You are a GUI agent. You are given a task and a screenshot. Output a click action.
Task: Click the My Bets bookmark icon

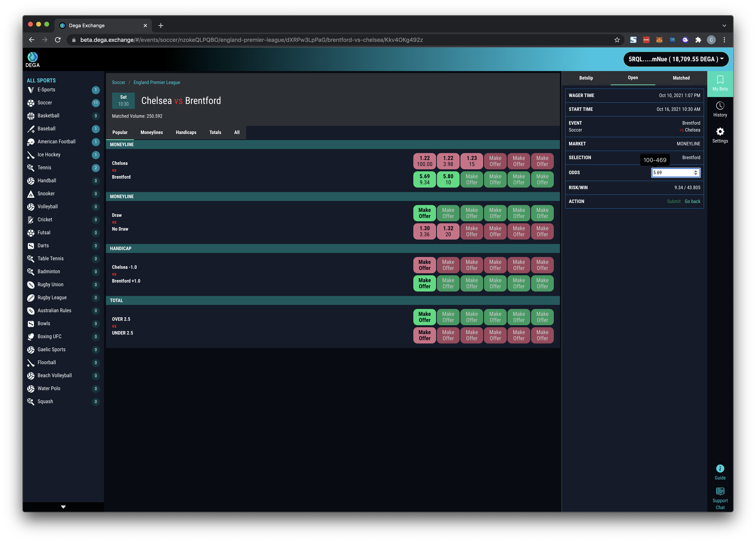pos(720,80)
